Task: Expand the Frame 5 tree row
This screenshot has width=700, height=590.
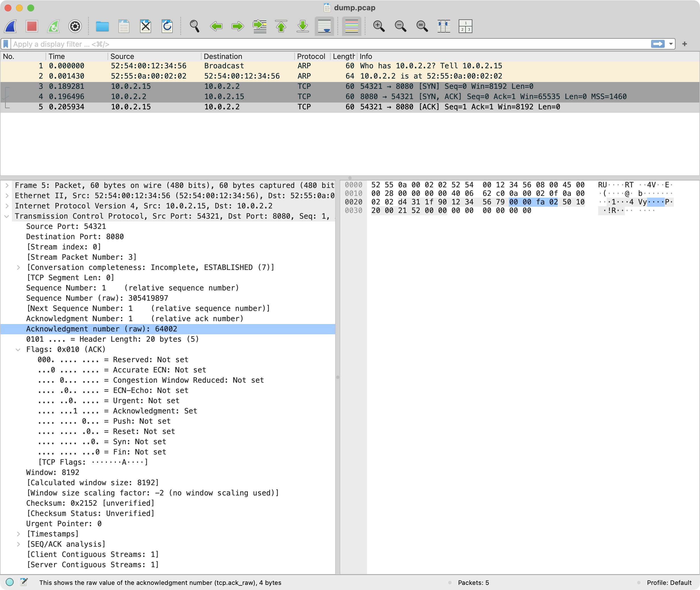Action: (7, 185)
